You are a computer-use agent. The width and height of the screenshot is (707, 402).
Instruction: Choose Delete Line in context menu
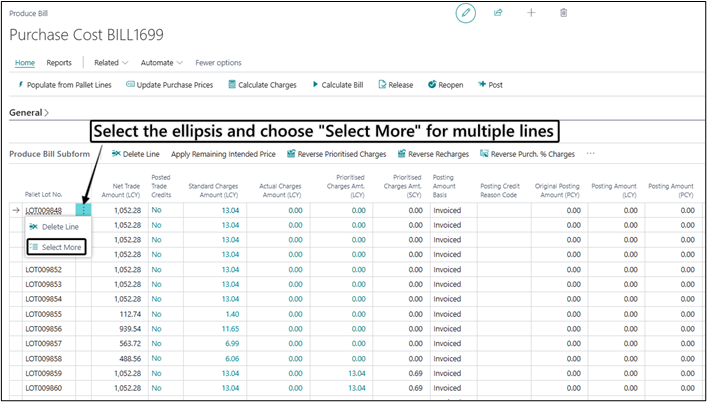pyautogui.click(x=54, y=227)
